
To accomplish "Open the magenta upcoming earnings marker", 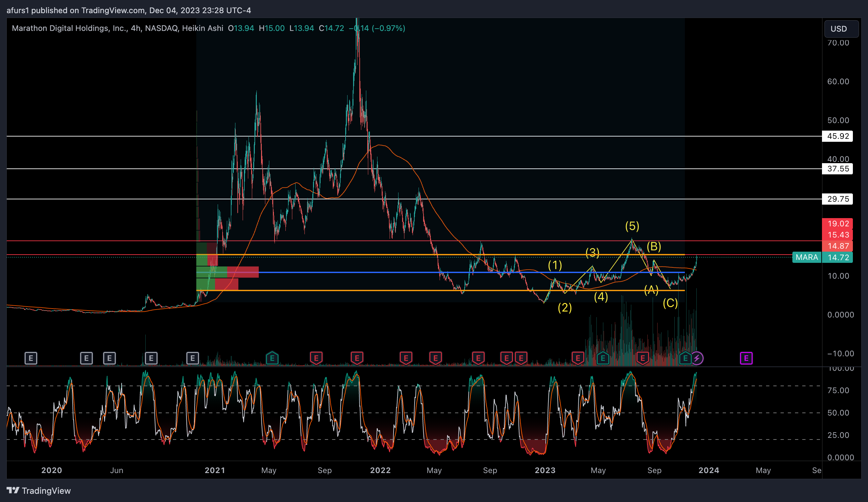I will 746,358.
